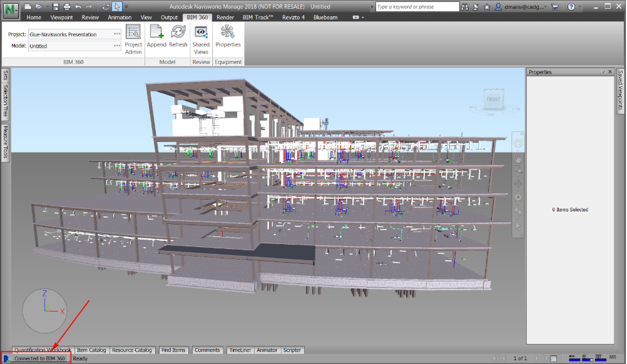Click the Help question mark icon
The width and height of the screenshot is (627, 364).
pos(571,7)
